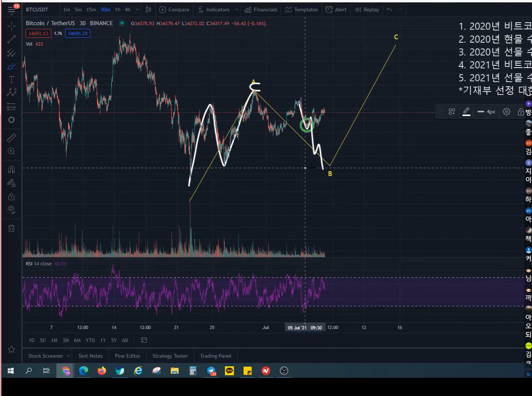
Task: Toggle magnet mode
Action: pyautogui.click(x=11, y=169)
